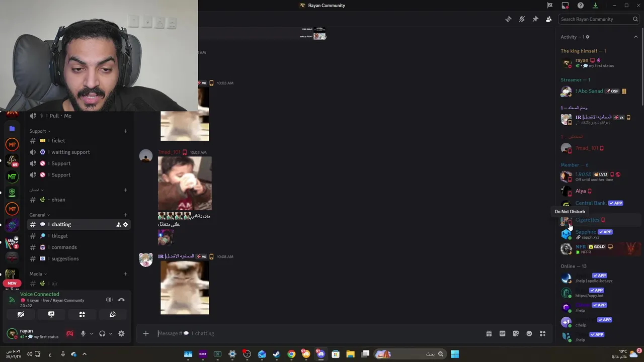Click the Search Rayan Community field
644x362 pixels.
599,19
